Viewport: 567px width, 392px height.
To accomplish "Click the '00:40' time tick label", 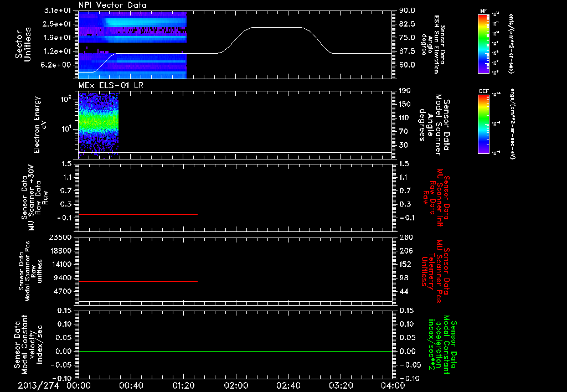I will pos(131,385).
